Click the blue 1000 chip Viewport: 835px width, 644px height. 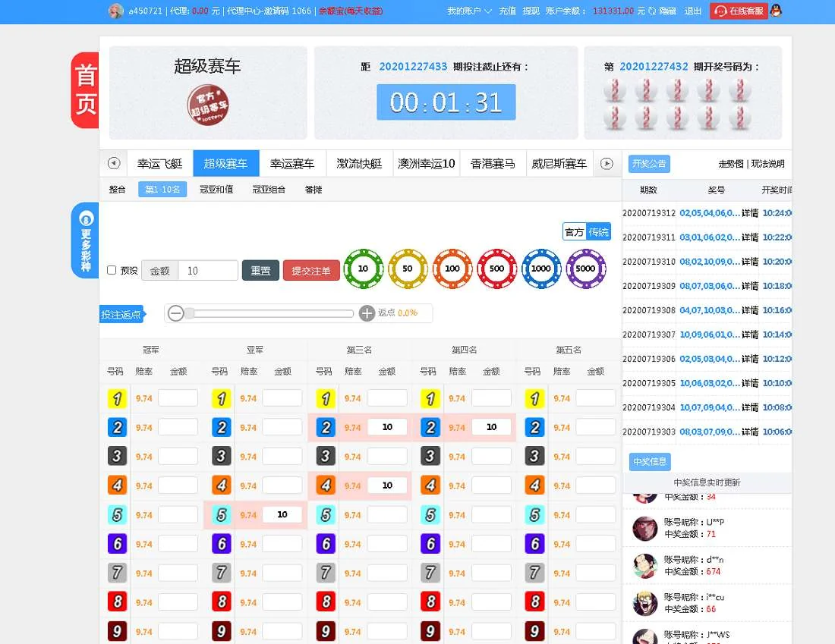pos(541,269)
